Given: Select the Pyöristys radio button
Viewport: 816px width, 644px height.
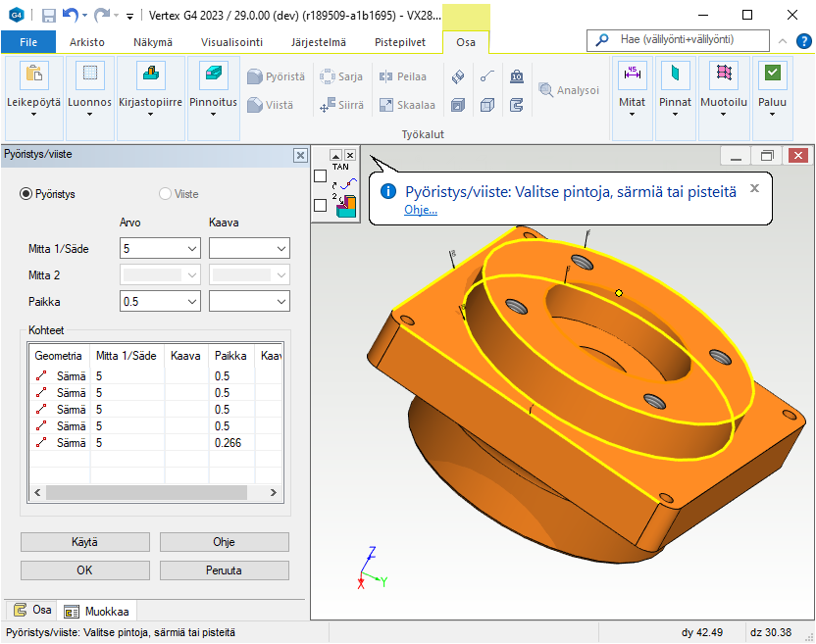Looking at the screenshot, I should tap(26, 194).
